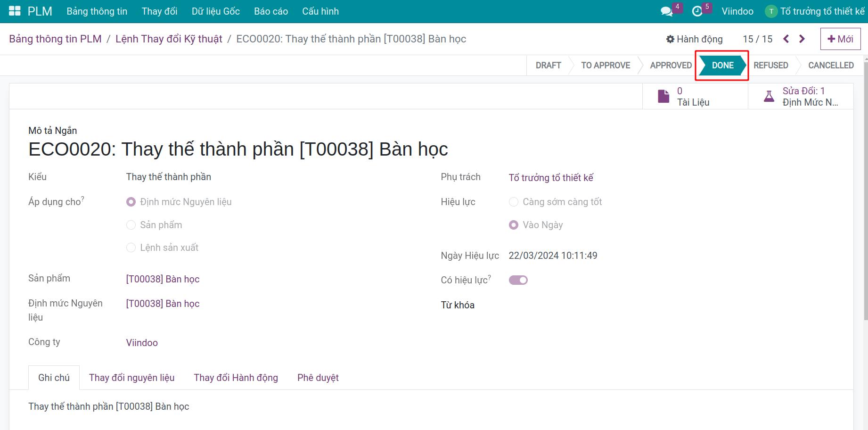Click the PLM app title
Screen dimensions: 868x430
coord(40,11)
